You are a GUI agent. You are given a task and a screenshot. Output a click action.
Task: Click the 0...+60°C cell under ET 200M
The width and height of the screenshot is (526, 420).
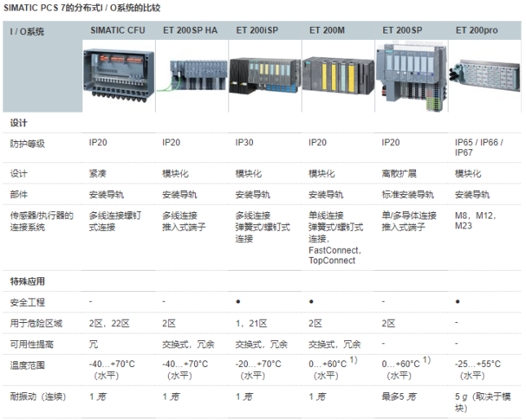coord(333,369)
